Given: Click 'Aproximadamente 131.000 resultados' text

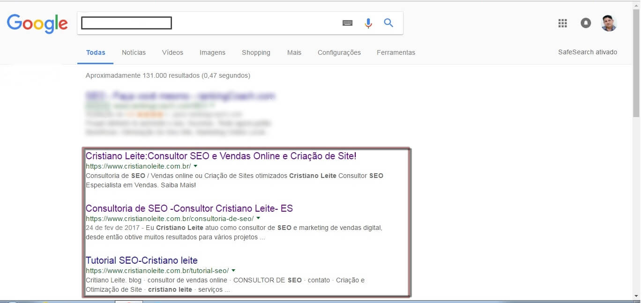Looking at the screenshot, I should click(x=142, y=75).
